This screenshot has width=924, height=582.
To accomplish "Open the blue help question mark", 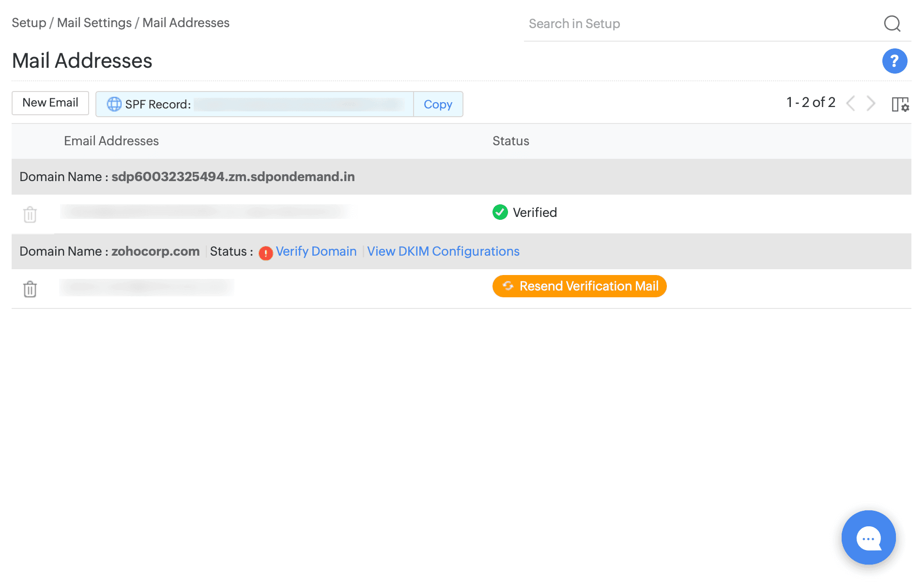I will click(x=894, y=61).
